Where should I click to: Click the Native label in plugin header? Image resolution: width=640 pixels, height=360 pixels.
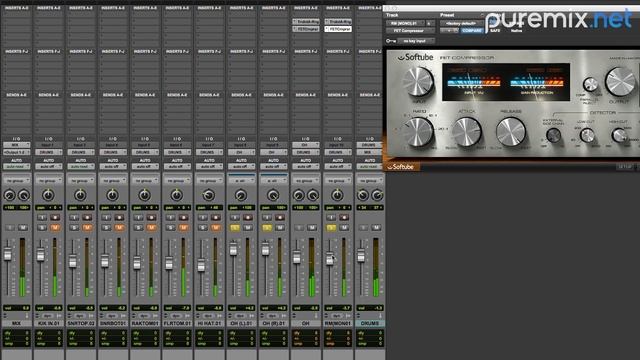click(516, 31)
